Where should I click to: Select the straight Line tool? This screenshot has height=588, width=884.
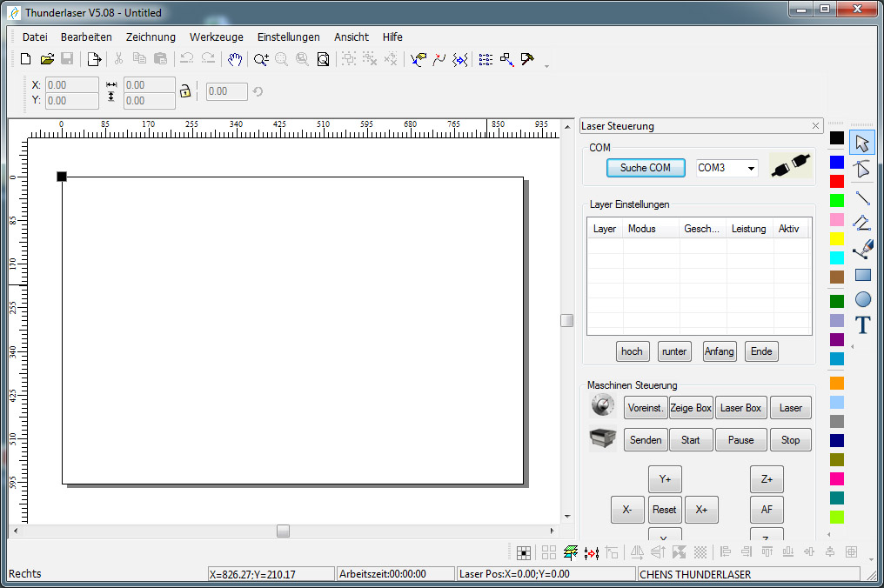[x=862, y=197]
